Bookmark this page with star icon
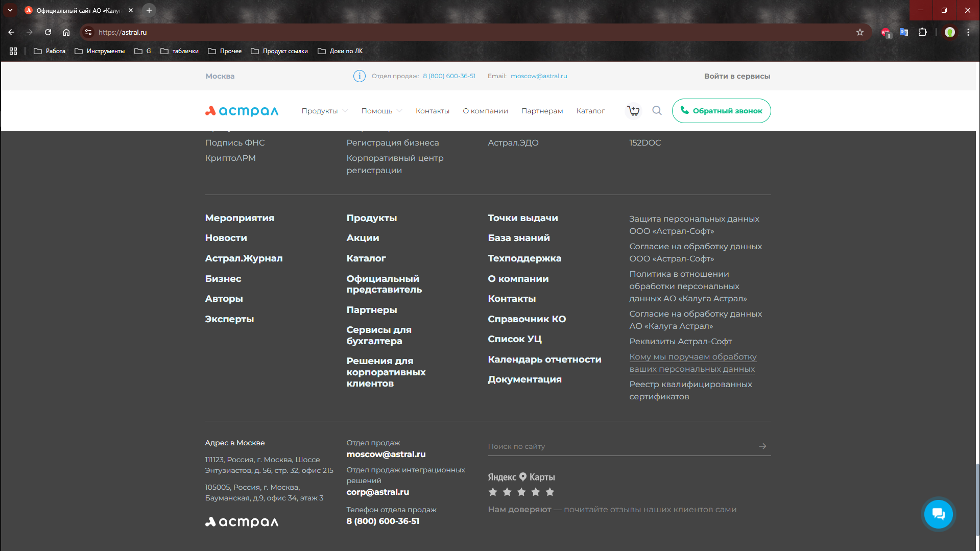 click(860, 32)
